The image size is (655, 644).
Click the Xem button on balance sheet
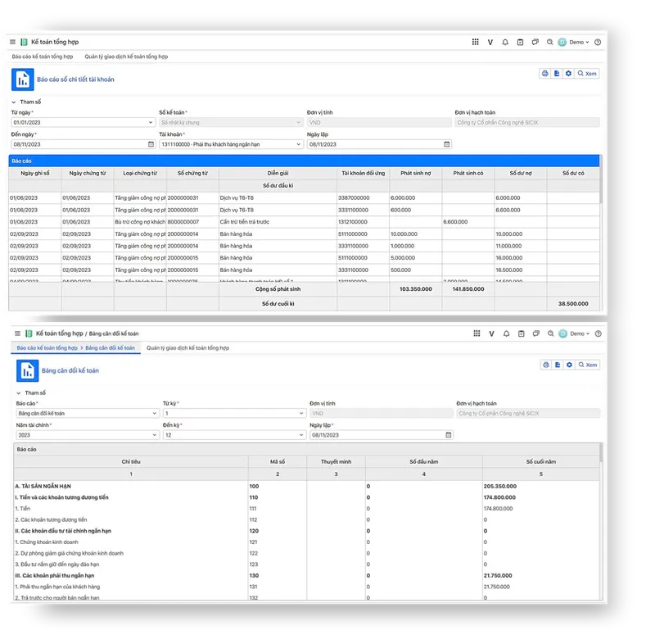coord(588,365)
